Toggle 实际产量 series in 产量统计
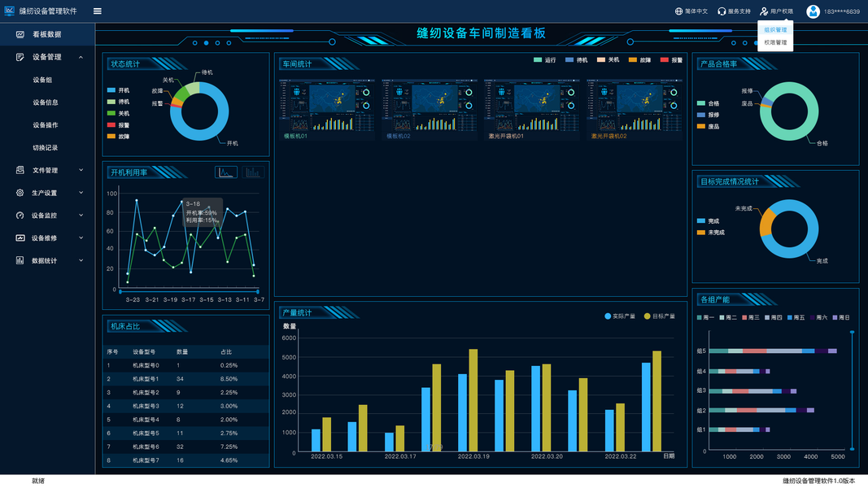868x488 pixels. click(x=620, y=316)
